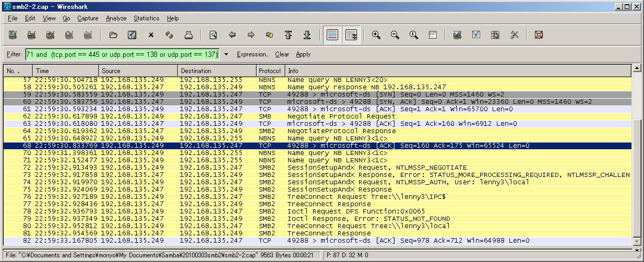Click the list capture interfaces icon
The height and width of the screenshot is (262, 644).
13,35
